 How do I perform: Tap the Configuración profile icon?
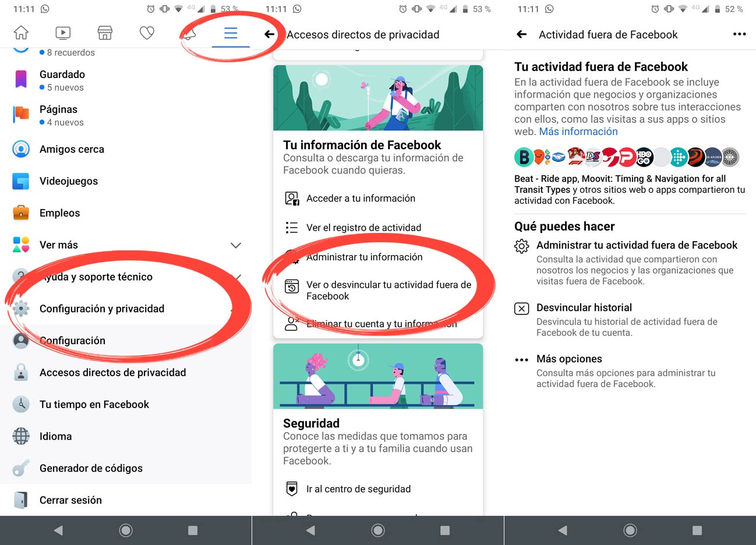(x=21, y=341)
